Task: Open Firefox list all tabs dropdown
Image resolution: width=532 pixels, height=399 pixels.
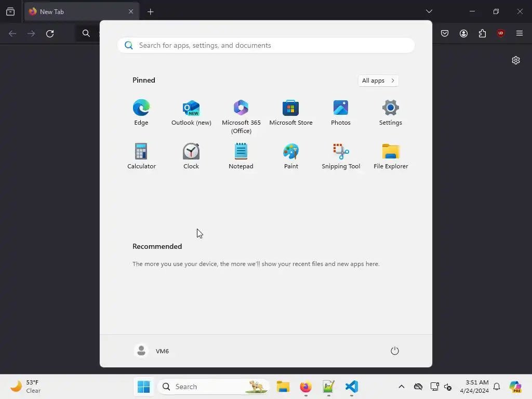Action: (x=429, y=11)
